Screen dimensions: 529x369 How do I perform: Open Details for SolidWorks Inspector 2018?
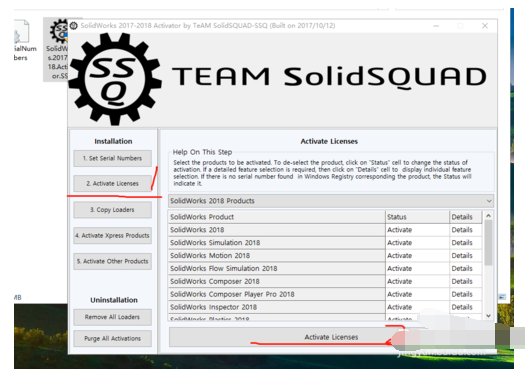[x=466, y=307]
